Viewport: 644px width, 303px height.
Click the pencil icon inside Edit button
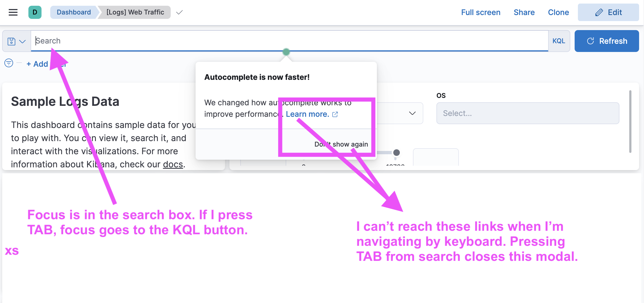tap(598, 12)
